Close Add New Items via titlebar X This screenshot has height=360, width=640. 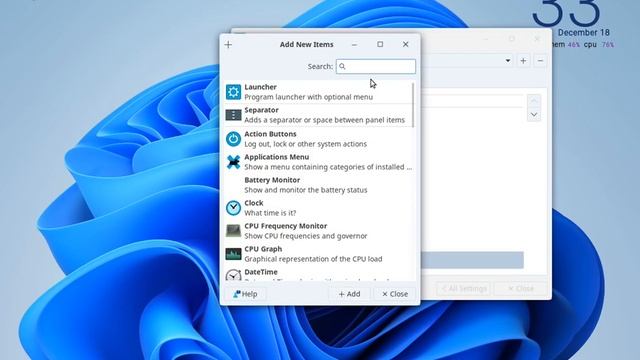pyautogui.click(x=406, y=44)
